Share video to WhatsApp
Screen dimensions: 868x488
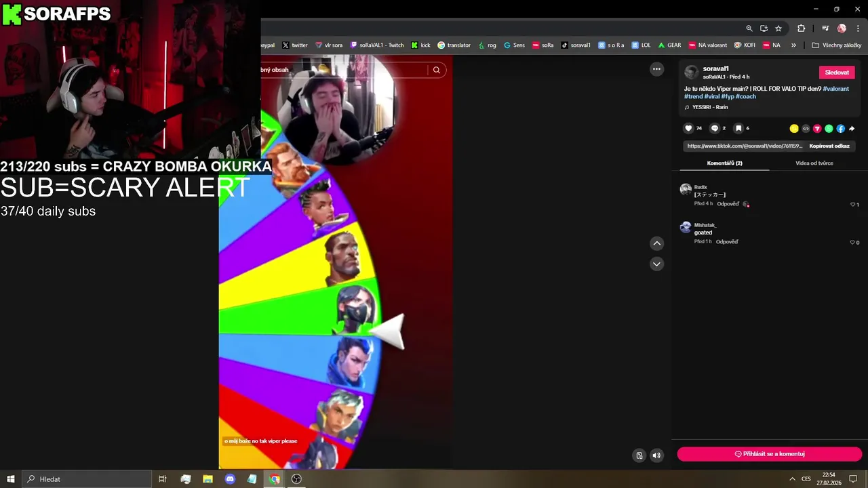[829, 129]
